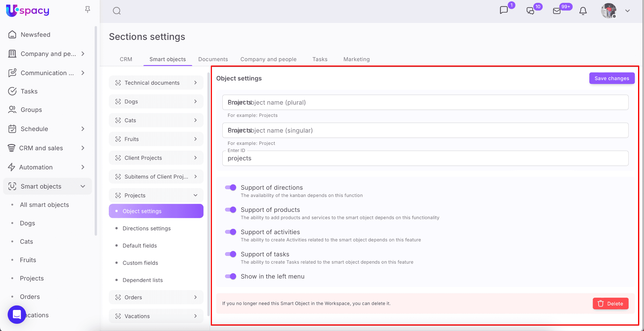This screenshot has width=644, height=331.
Task: Switch to the Documents tab
Action: (213, 59)
